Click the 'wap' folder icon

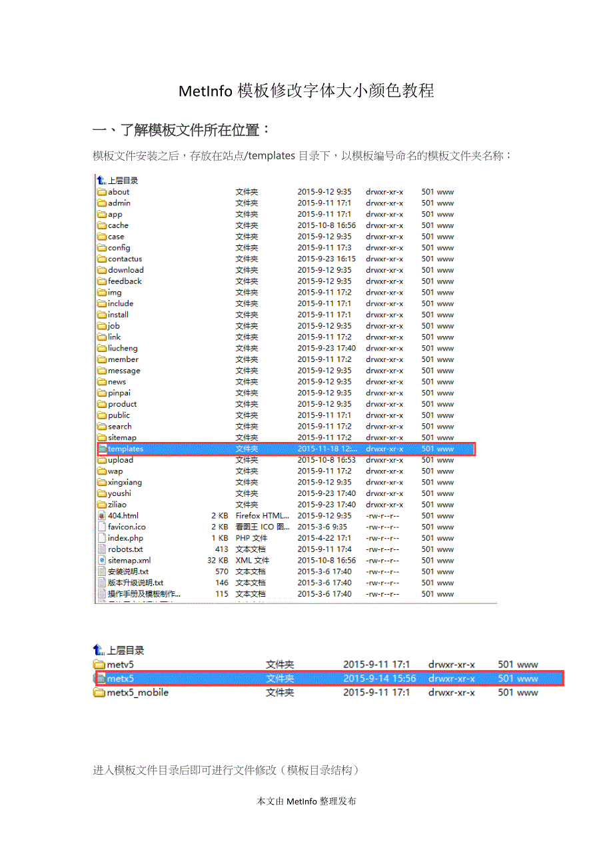tap(102, 471)
